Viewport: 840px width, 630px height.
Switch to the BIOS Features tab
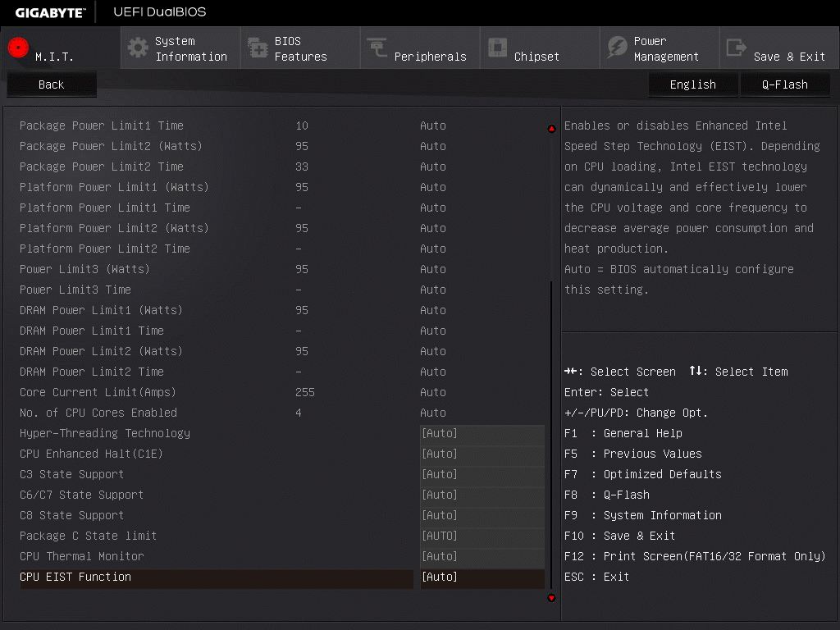coord(300,48)
